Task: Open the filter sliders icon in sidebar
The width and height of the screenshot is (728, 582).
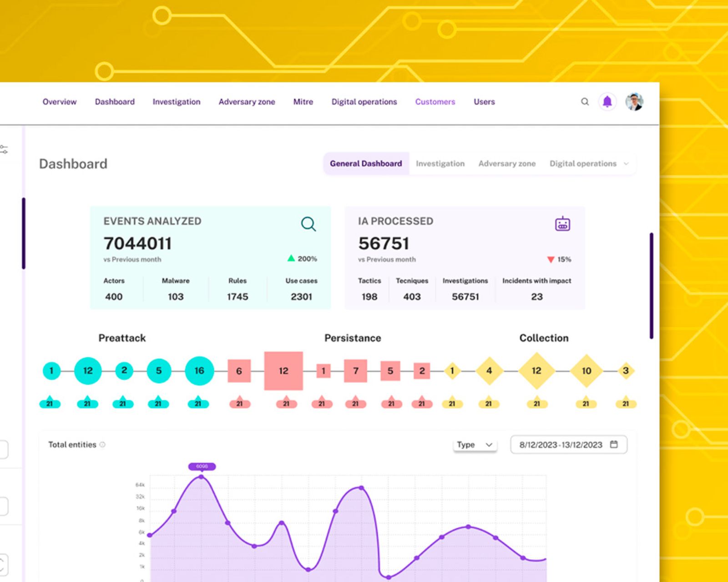Action: (4, 150)
